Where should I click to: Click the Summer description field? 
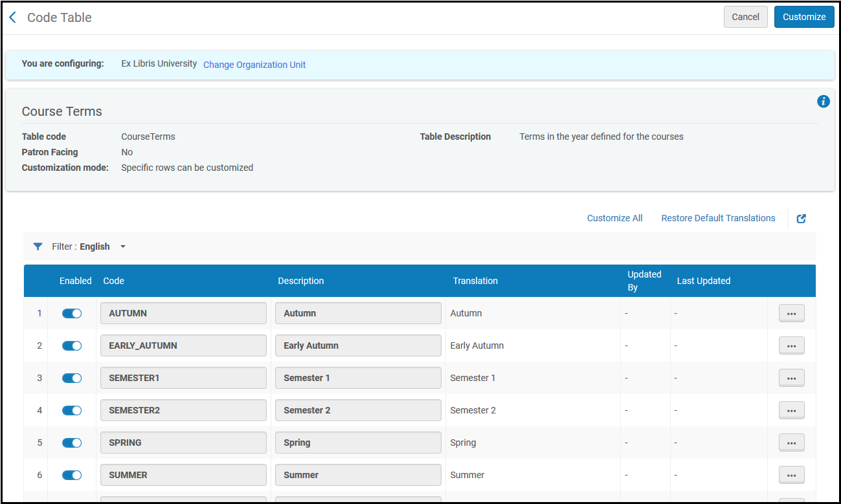tap(358, 475)
